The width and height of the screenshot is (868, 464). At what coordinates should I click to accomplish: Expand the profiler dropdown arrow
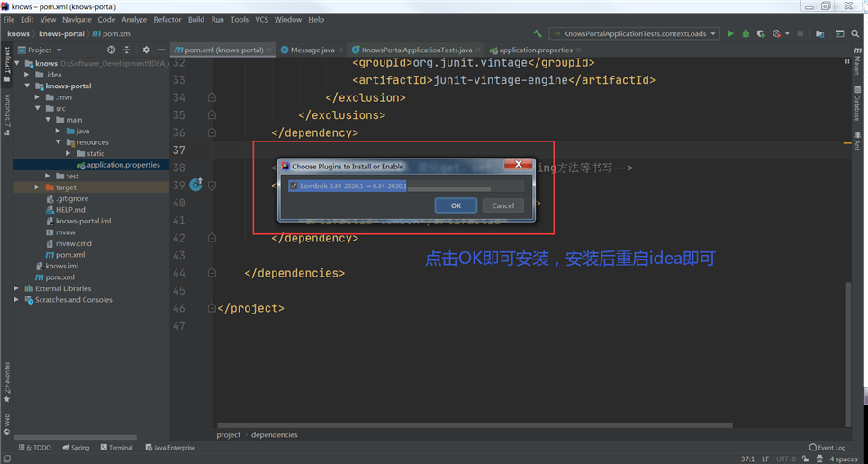click(x=787, y=33)
